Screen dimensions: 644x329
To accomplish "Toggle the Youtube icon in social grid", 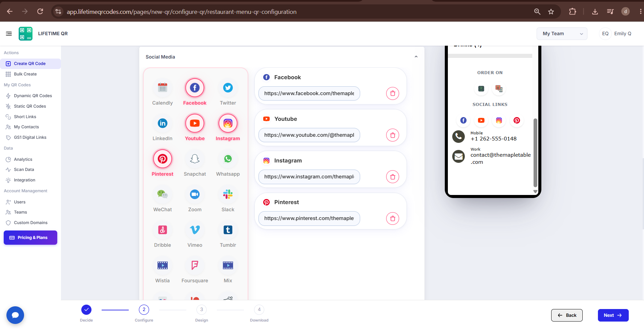I will [195, 124].
